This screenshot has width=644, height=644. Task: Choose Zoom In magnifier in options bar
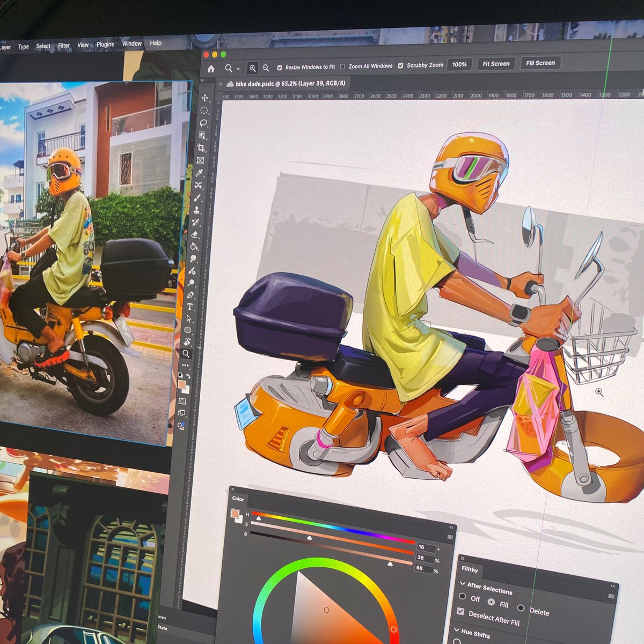[x=253, y=68]
